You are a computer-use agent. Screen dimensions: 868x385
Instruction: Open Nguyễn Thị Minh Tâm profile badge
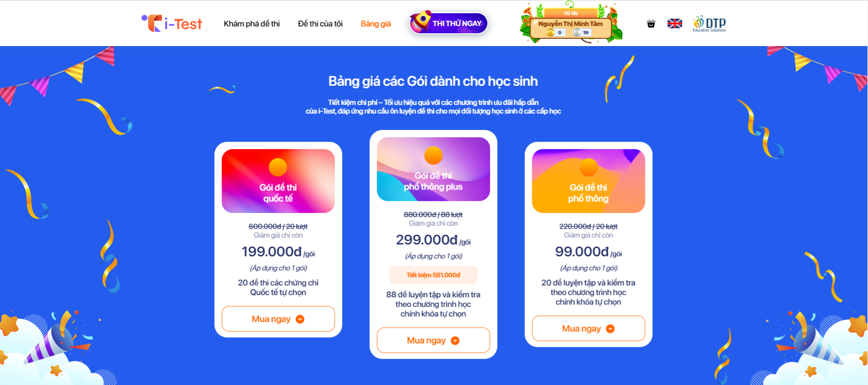pyautogui.click(x=571, y=24)
